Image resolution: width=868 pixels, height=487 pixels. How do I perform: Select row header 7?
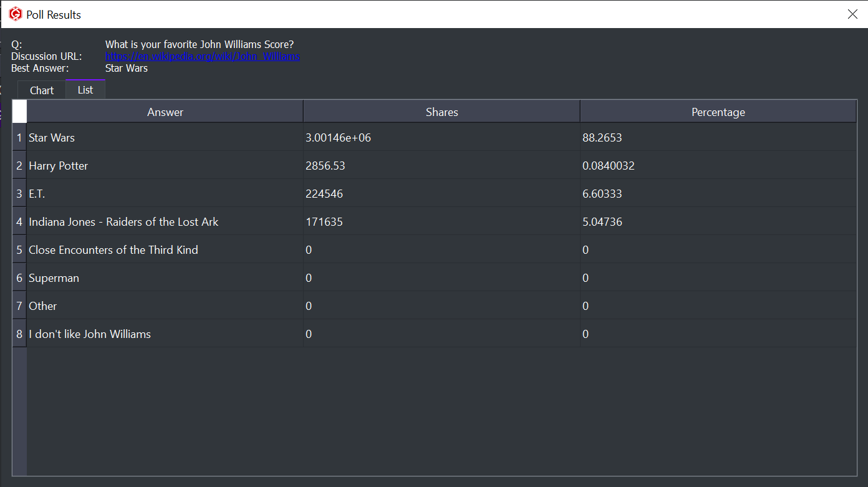coord(19,306)
